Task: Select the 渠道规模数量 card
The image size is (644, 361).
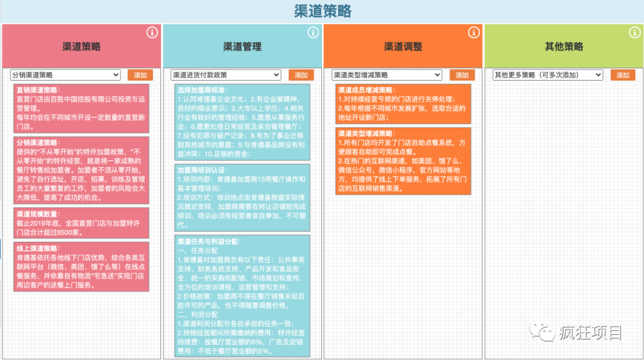Action: pyautogui.click(x=81, y=223)
